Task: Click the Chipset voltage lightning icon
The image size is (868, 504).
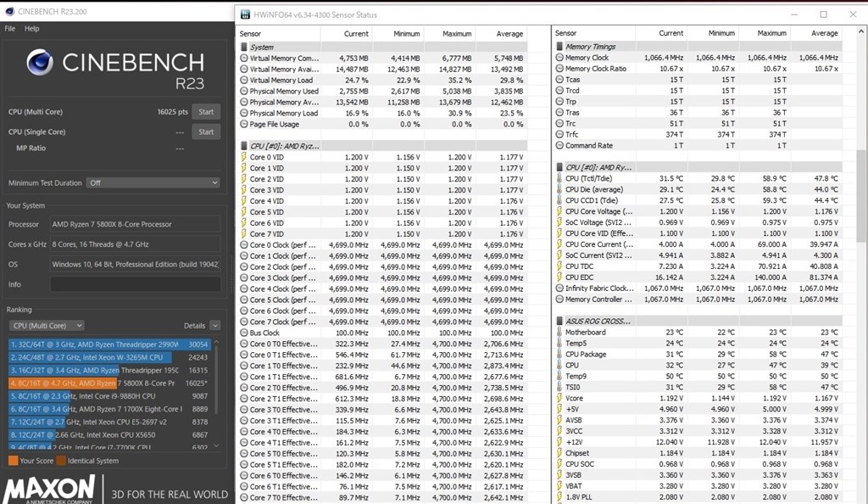Action: (559, 453)
